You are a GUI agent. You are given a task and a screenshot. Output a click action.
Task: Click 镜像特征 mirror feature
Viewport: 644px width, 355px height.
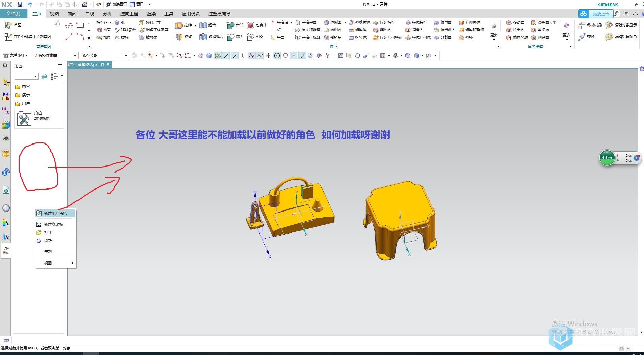pyautogui.click(x=416, y=22)
